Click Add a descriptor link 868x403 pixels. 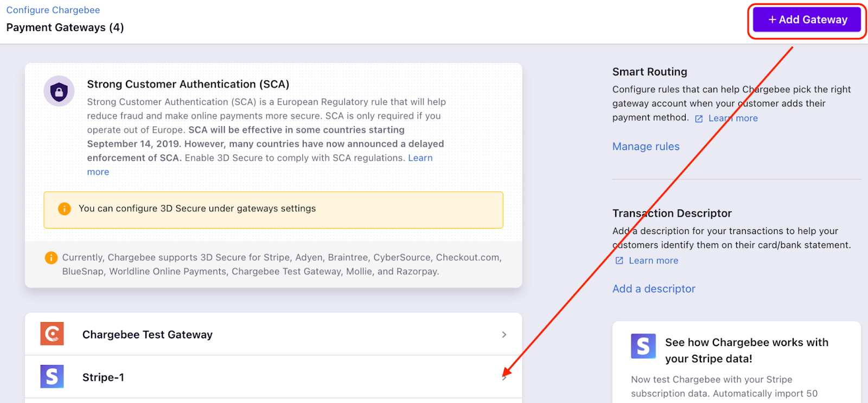(x=654, y=289)
